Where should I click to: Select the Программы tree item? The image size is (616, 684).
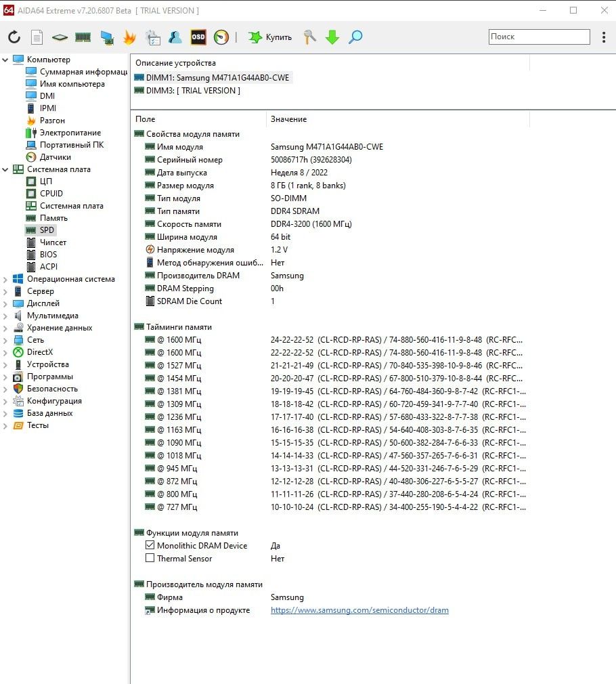43,377
